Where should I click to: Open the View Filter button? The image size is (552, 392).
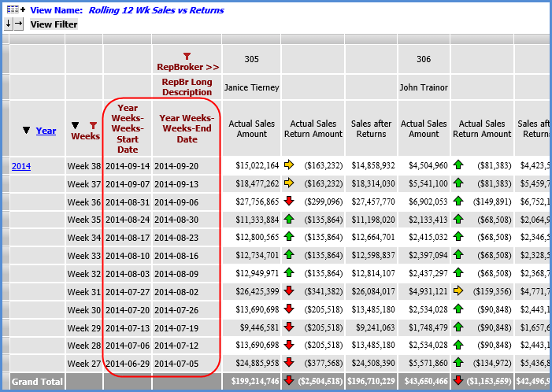pos(54,24)
